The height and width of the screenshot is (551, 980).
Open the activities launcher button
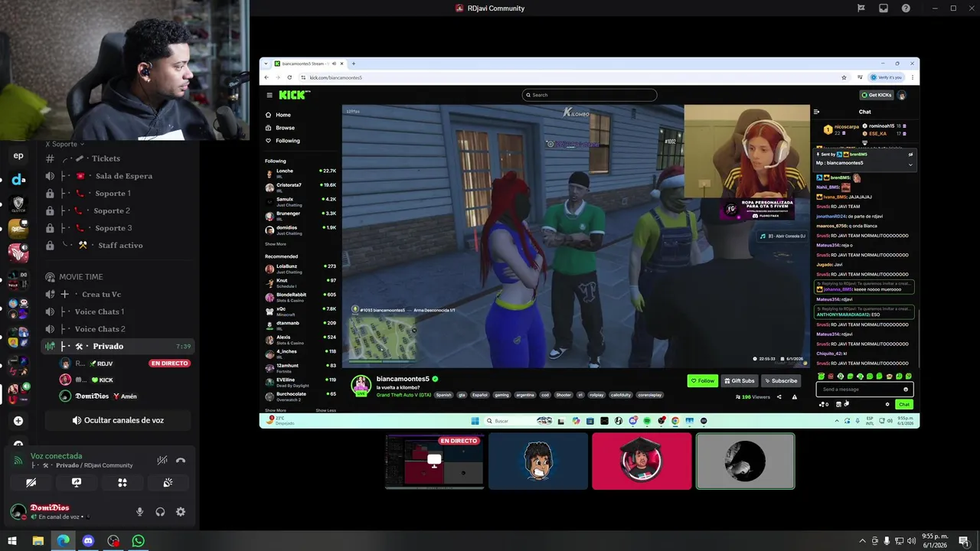click(122, 483)
